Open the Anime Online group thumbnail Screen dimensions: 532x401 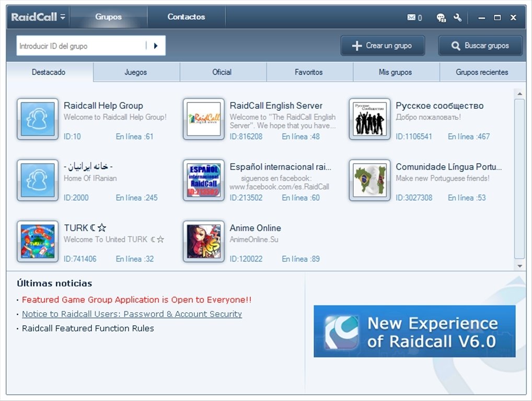click(204, 242)
